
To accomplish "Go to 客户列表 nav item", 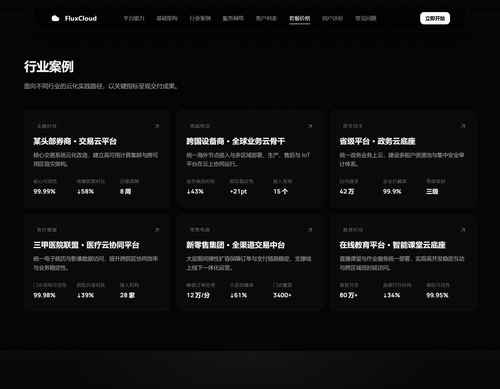I will tap(266, 18).
